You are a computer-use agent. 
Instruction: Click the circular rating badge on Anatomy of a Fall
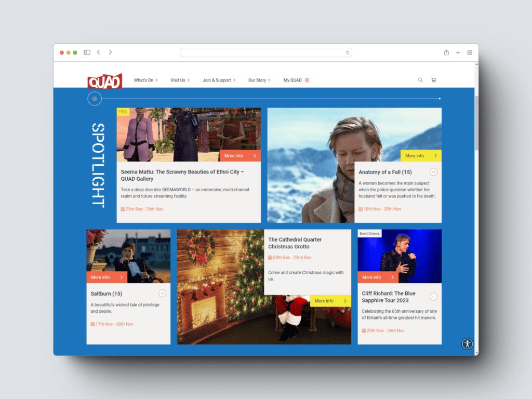tap(434, 171)
